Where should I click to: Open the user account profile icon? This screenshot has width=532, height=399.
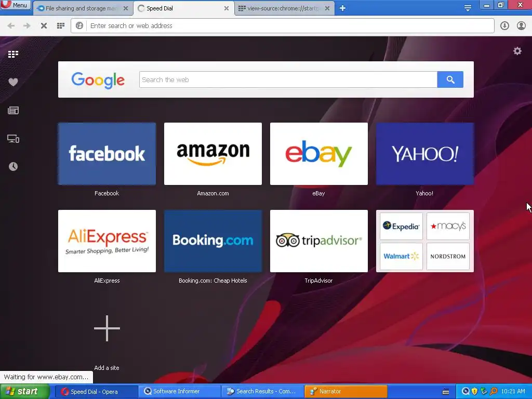coord(521,26)
